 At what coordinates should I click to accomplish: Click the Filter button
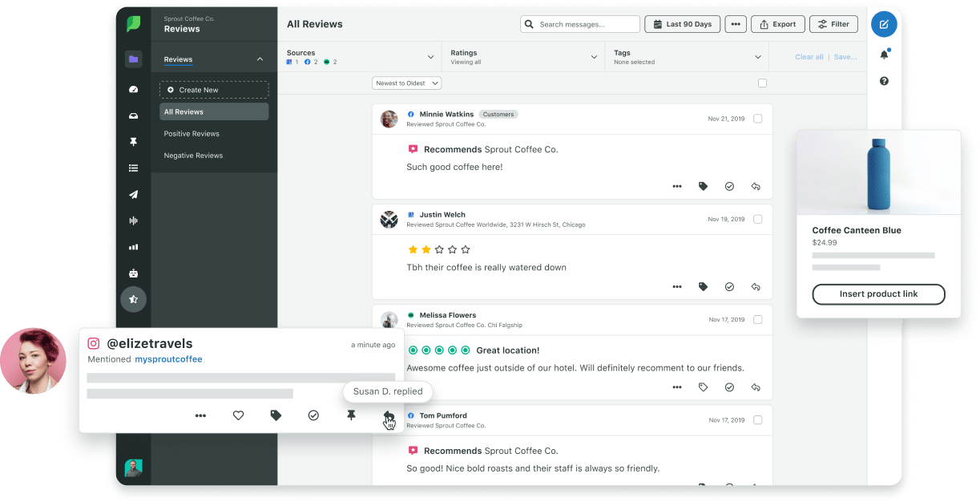point(833,24)
